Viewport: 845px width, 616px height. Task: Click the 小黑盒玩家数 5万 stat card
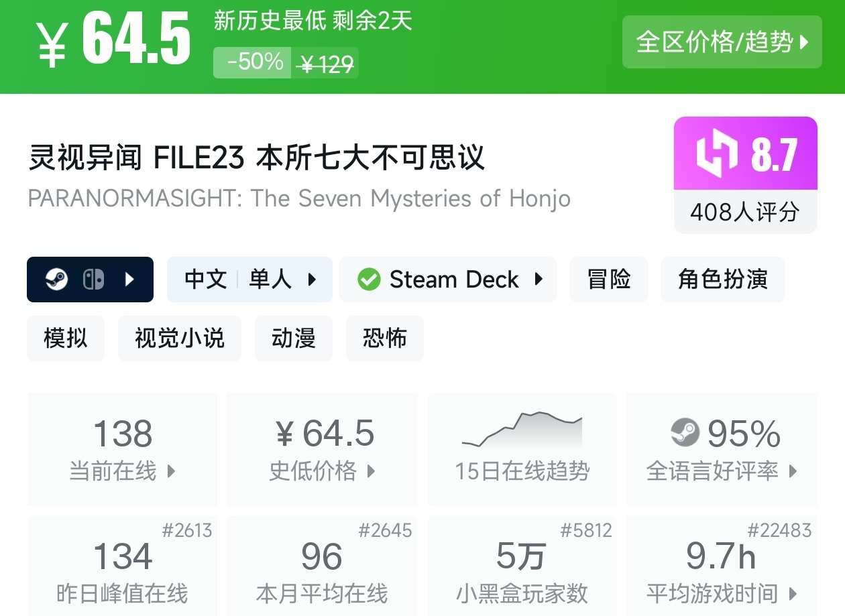click(522, 566)
